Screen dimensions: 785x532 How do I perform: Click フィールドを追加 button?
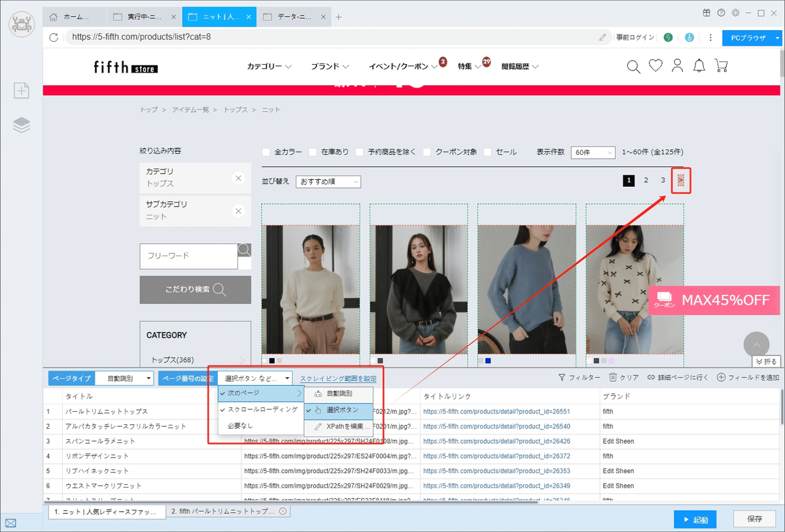click(748, 378)
